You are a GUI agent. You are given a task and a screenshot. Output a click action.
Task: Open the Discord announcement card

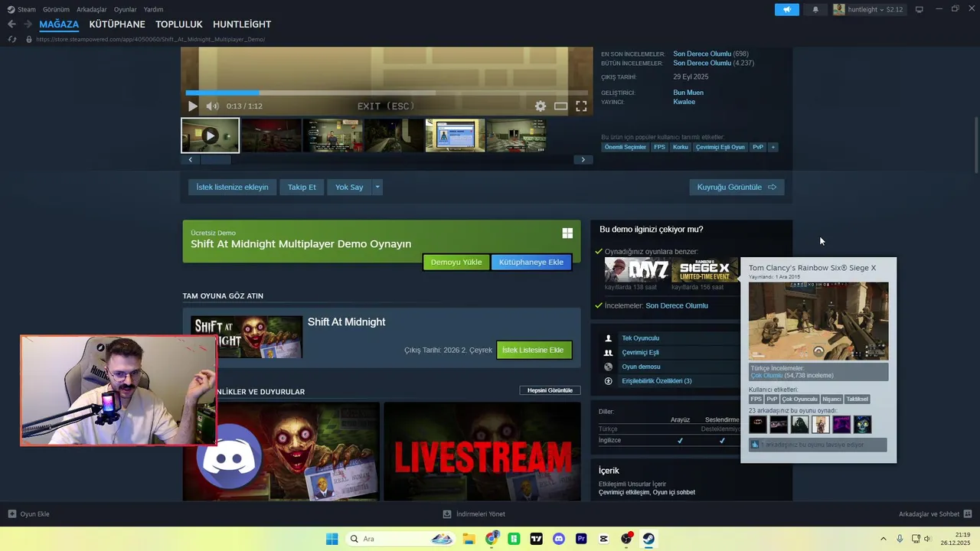(x=281, y=452)
